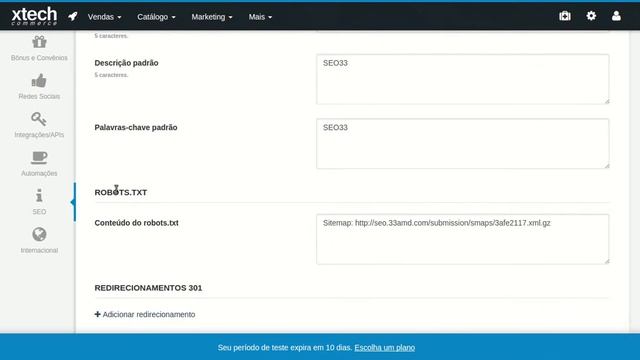Image resolution: width=640 pixels, height=360 pixels.
Task: Click the first-aid help icon
Action: (565, 16)
